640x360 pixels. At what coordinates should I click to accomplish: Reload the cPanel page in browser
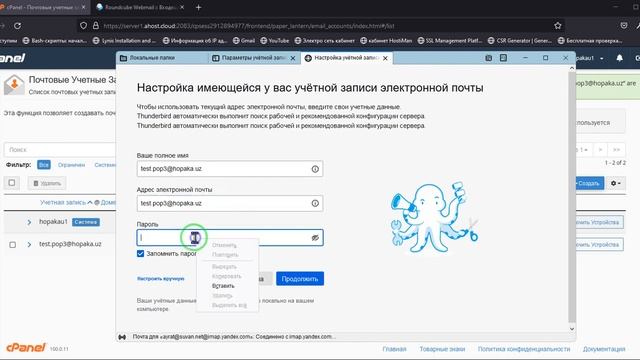point(18,26)
